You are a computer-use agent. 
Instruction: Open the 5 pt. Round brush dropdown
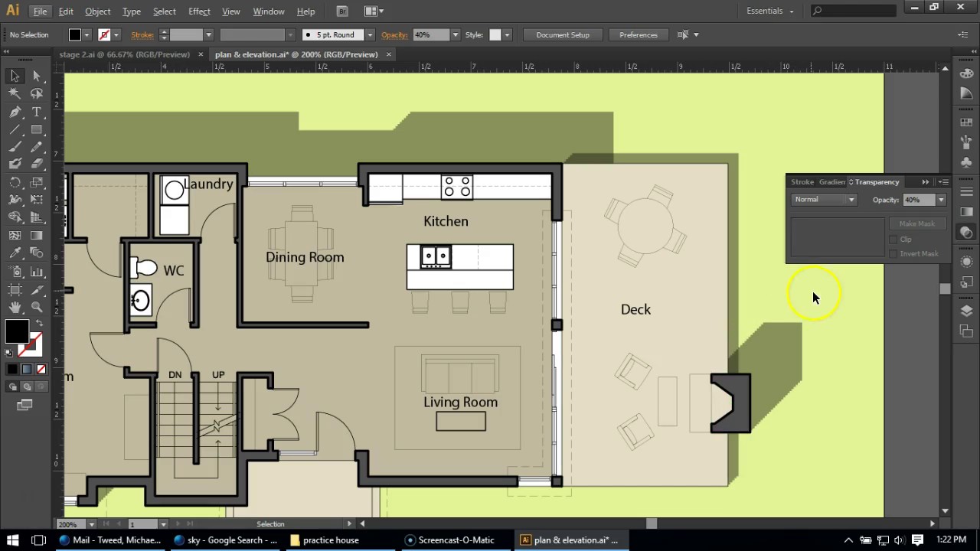[369, 35]
